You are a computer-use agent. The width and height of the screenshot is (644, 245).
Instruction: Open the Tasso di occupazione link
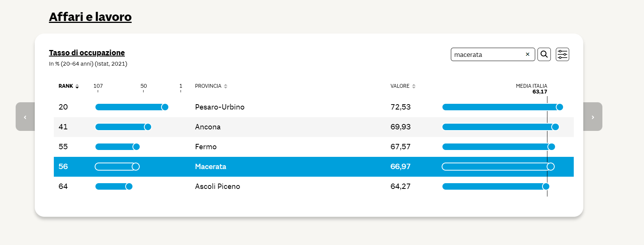(87, 53)
